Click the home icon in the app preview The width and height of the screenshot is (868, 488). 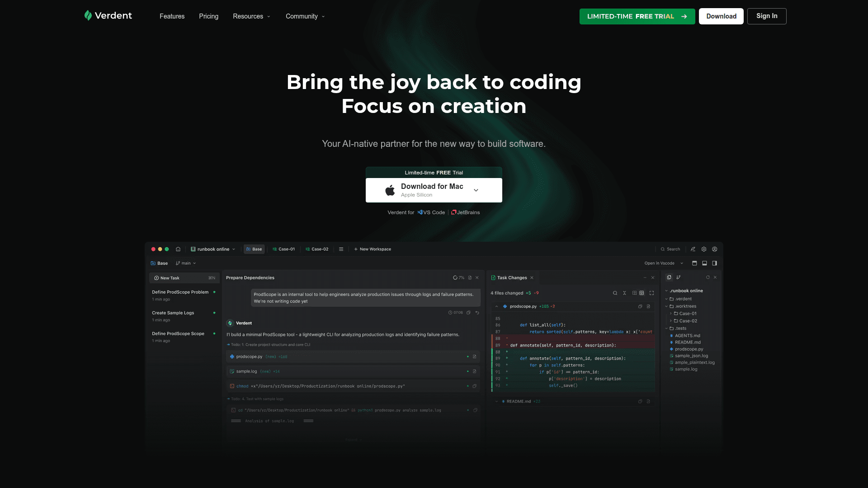point(178,249)
